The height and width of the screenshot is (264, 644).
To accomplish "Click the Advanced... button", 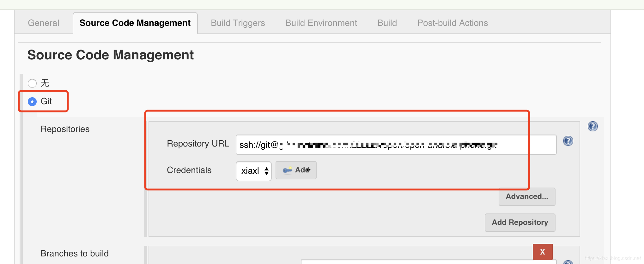I will (x=527, y=196).
